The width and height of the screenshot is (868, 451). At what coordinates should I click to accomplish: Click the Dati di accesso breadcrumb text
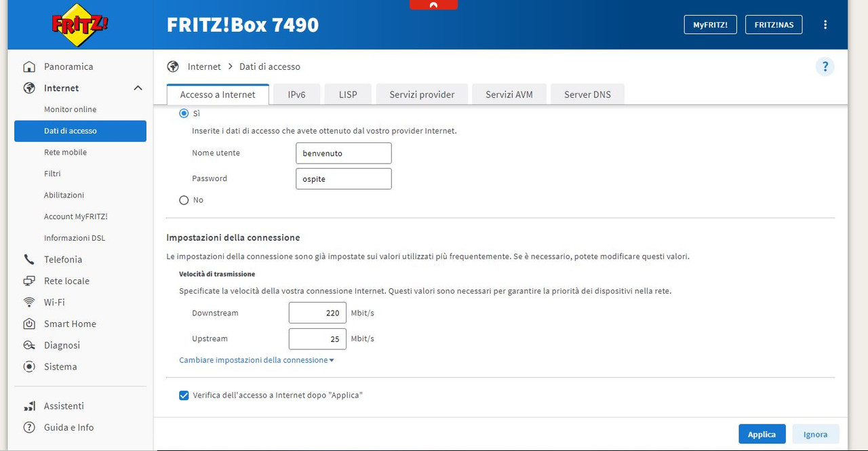click(x=270, y=66)
